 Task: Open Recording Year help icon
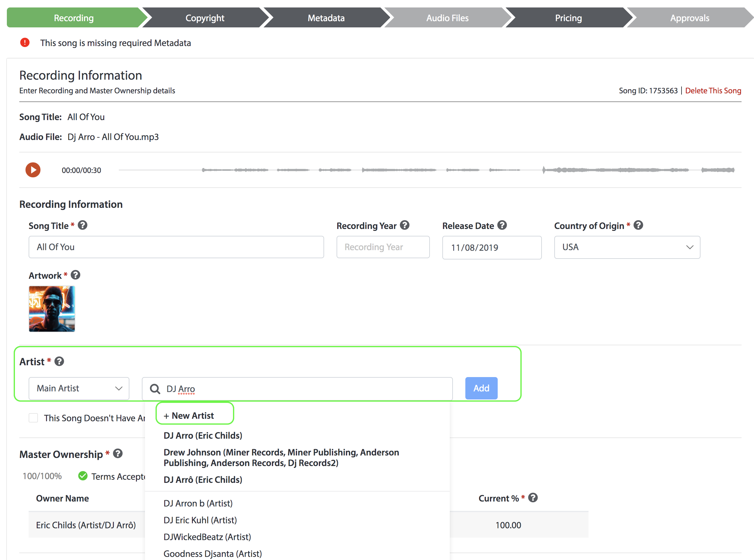405,225
